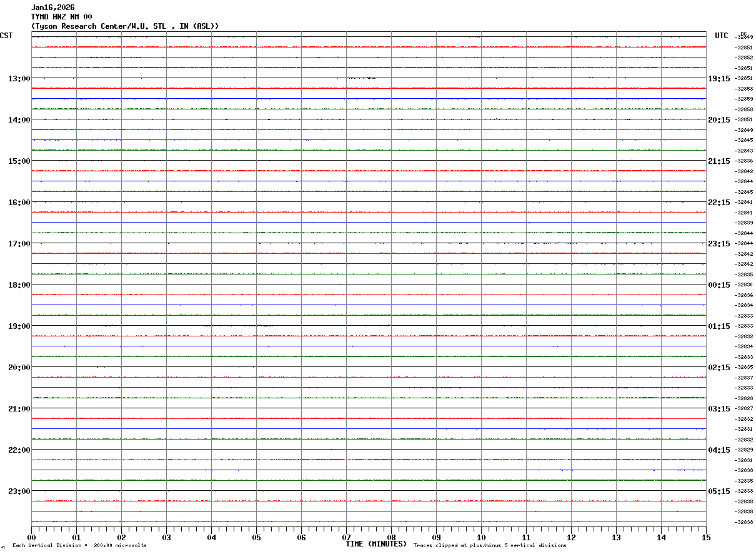Viewport: 756px width, 554px height.
Task: Click minute 03 on the time axis
Action: click(x=166, y=537)
